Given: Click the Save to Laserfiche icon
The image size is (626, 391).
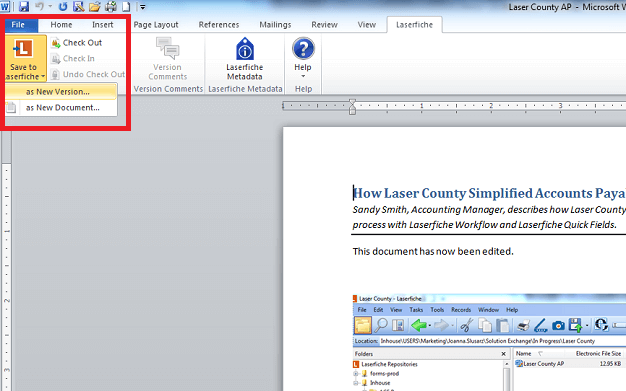Looking at the screenshot, I should pos(23,49).
